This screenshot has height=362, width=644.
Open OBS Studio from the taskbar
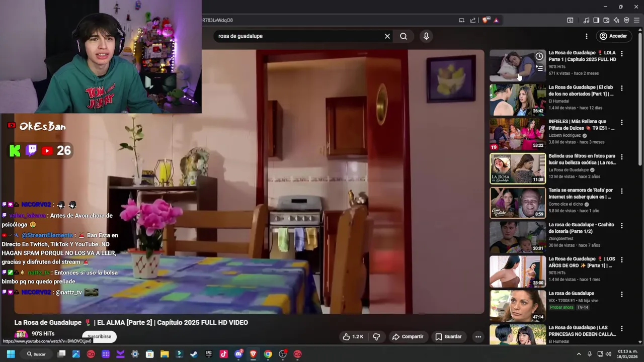(x=283, y=354)
